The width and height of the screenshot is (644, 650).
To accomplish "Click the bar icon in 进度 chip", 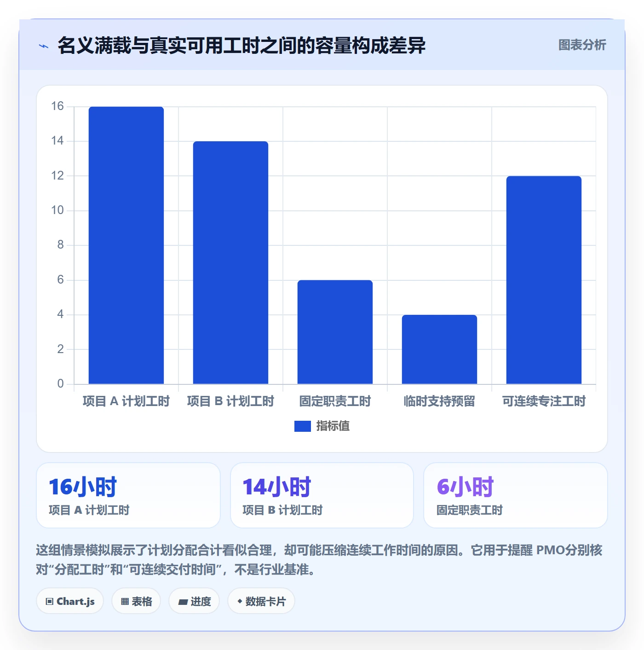I will [183, 602].
